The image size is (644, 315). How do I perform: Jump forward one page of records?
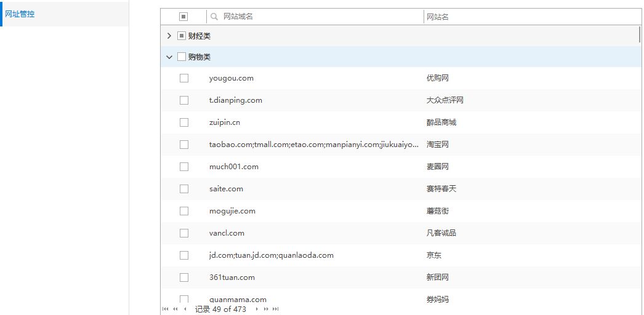click(x=266, y=309)
